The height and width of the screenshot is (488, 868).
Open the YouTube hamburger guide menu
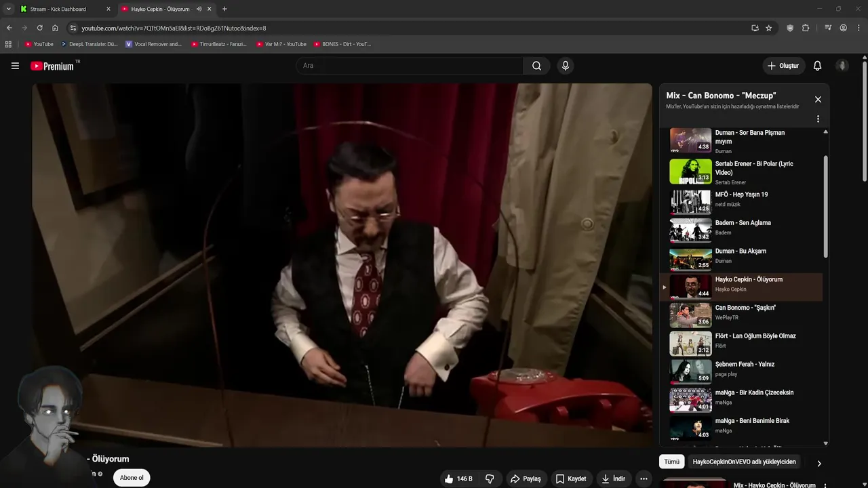click(15, 66)
